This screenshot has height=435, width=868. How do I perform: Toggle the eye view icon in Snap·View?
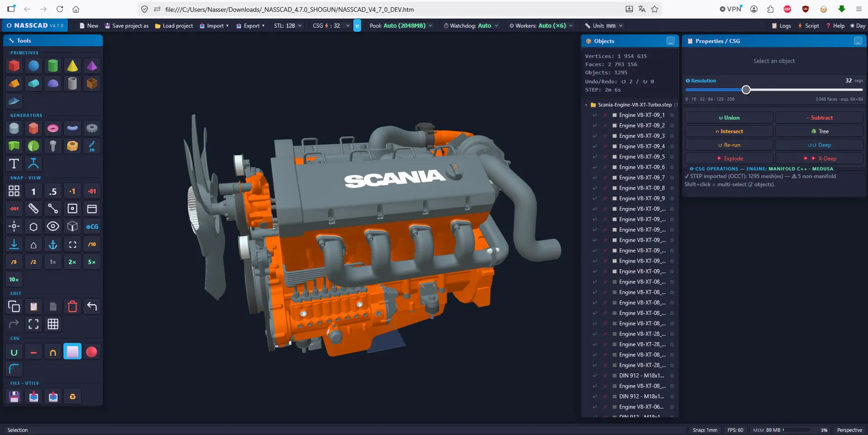click(x=53, y=227)
